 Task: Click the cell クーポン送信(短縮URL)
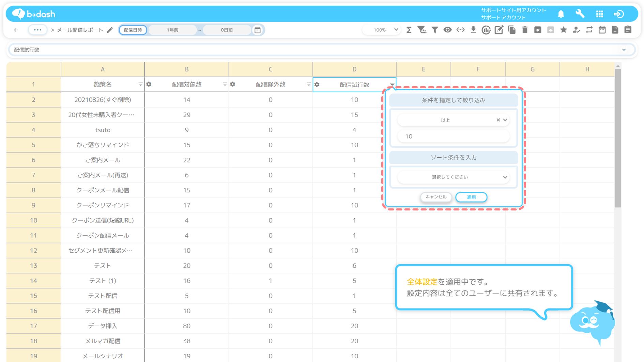[x=103, y=220]
